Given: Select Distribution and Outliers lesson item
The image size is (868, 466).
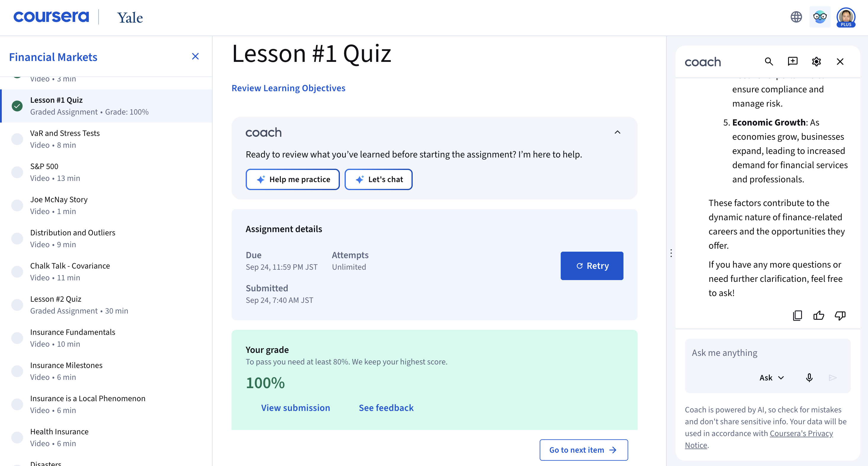Looking at the screenshot, I should tap(73, 238).
